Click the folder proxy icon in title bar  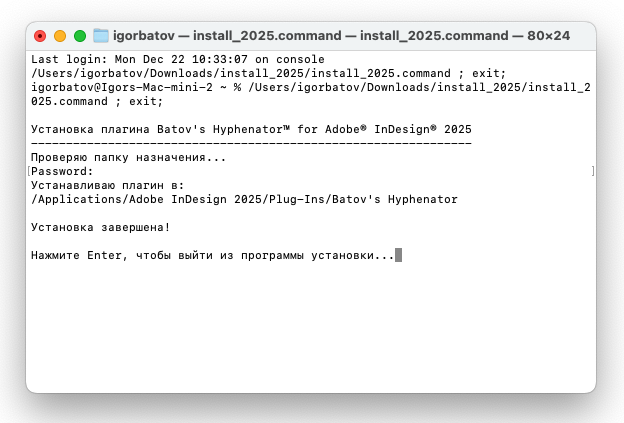[101, 36]
